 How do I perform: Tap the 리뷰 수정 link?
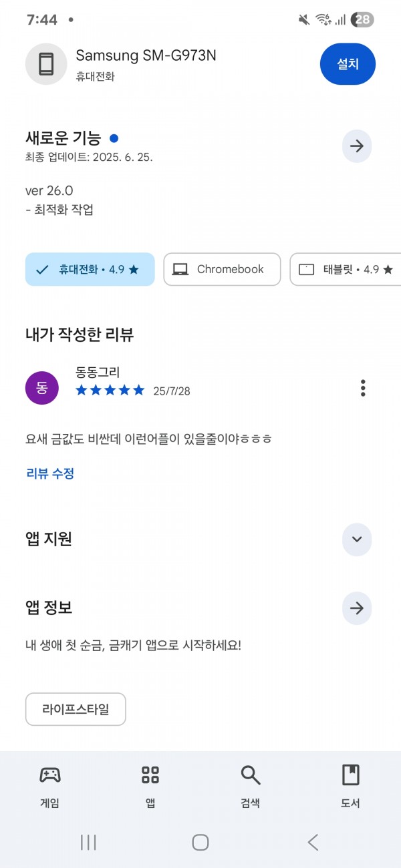tap(50, 473)
